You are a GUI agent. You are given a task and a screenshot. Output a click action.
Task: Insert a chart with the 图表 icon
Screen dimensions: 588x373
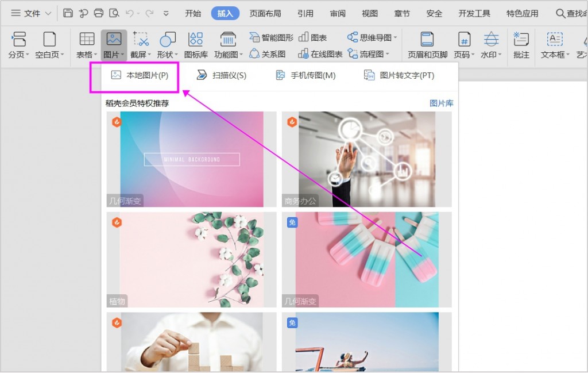click(303, 37)
